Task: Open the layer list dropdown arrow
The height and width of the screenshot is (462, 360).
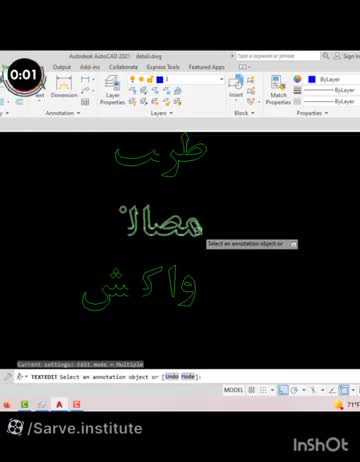Action: point(221,79)
